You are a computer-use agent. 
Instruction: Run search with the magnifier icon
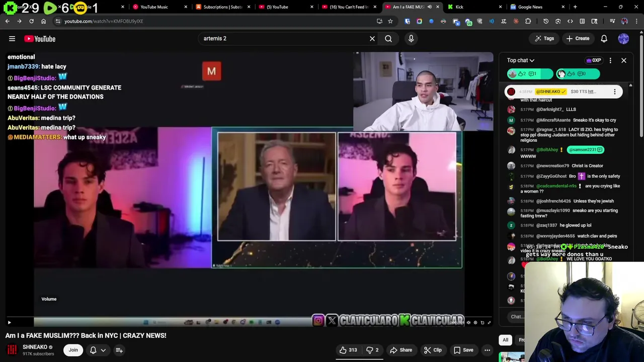point(388,39)
